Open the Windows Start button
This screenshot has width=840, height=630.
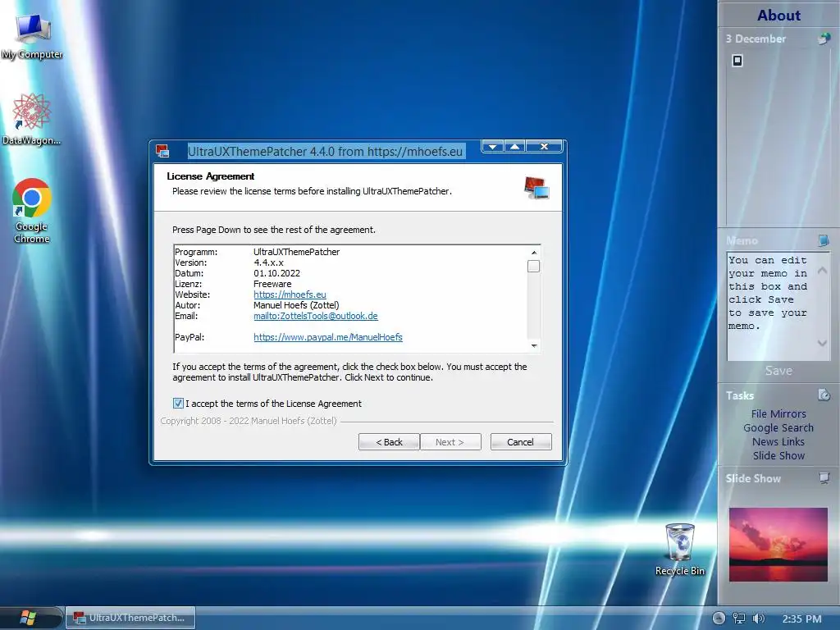click(28, 618)
